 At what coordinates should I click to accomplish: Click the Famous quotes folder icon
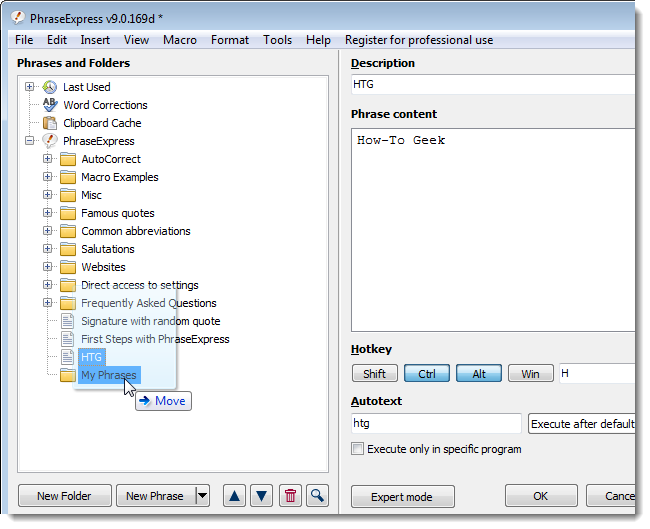(x=68, y=213)
